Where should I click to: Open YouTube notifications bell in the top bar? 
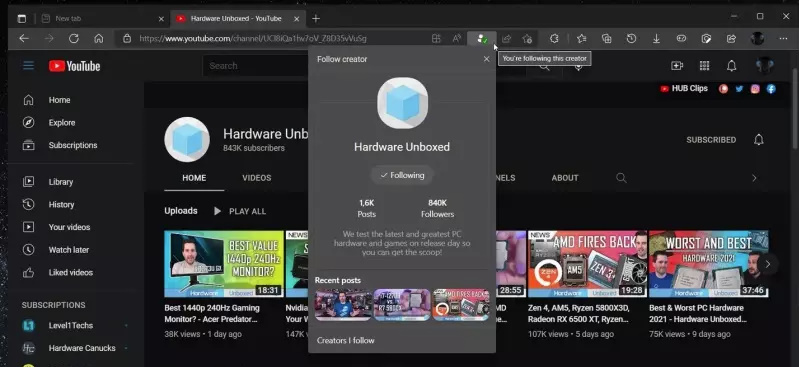tap(731, 66)
